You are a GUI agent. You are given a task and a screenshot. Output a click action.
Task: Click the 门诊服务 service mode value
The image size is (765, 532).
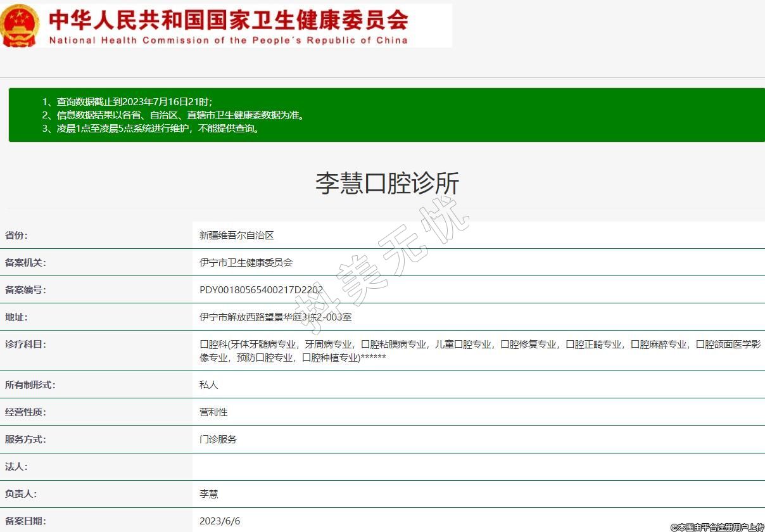[218, 440]
